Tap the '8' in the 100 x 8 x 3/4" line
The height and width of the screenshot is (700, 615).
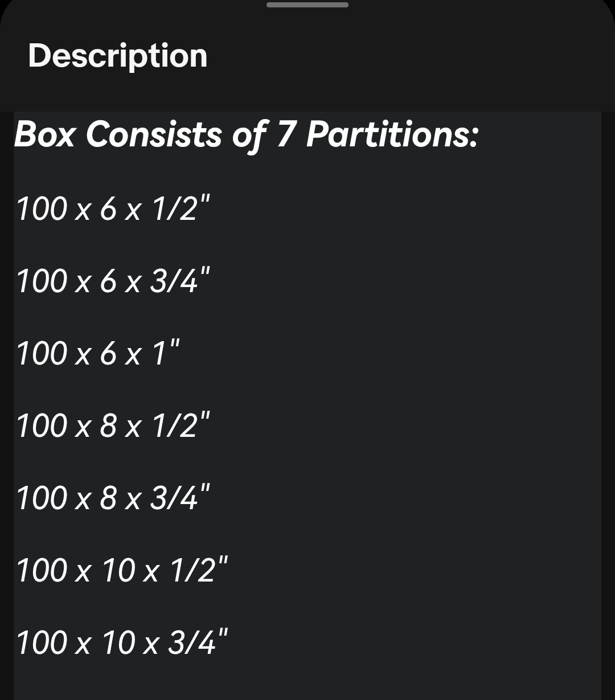tap(109, 498)
